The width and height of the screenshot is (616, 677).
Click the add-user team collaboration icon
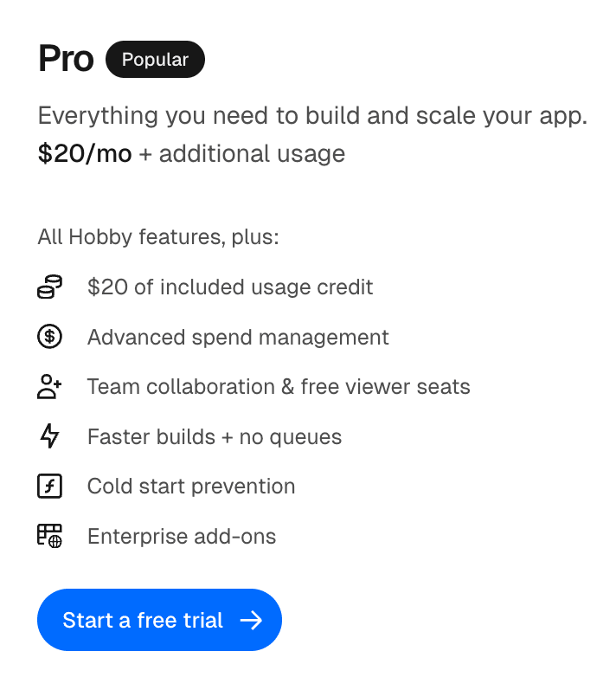click(x=50, y=387)
